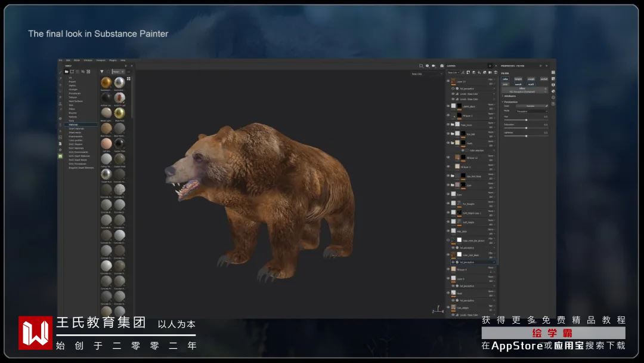Click the add smart material icon
This screenshot has height=363, width=644.
(485, 72)
